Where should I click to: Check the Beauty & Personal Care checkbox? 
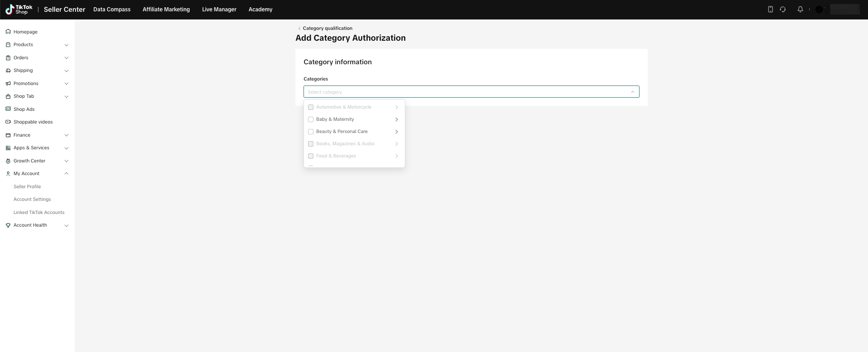(x=311, y=132)
